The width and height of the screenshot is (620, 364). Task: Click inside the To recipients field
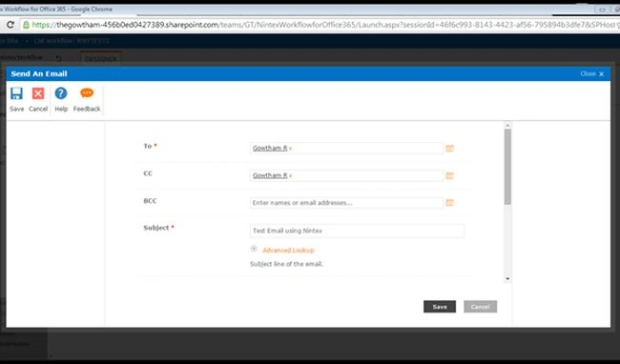[x=346, y=149]
